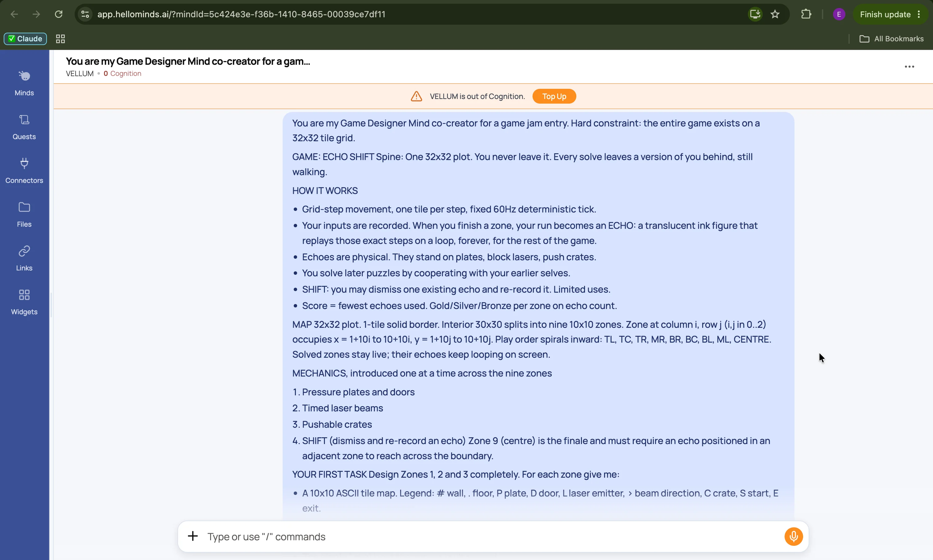
Task: Open the Quests sidebar section
Action: click(24, 127)
